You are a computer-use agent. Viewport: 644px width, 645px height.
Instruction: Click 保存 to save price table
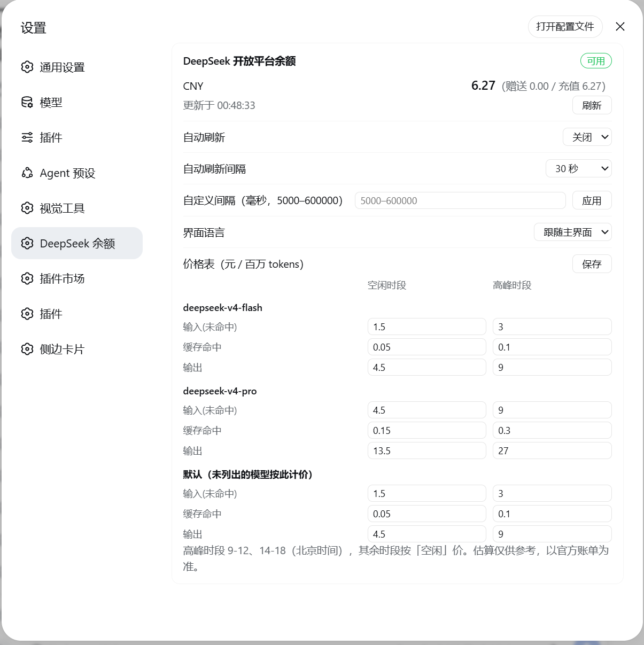pyautogui.click(x=592, y=263)
